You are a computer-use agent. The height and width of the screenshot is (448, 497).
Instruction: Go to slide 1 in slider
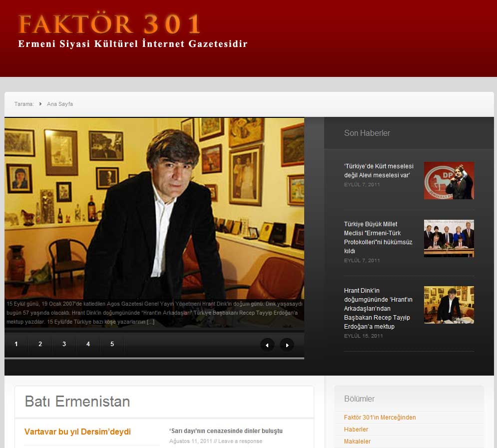16,344
